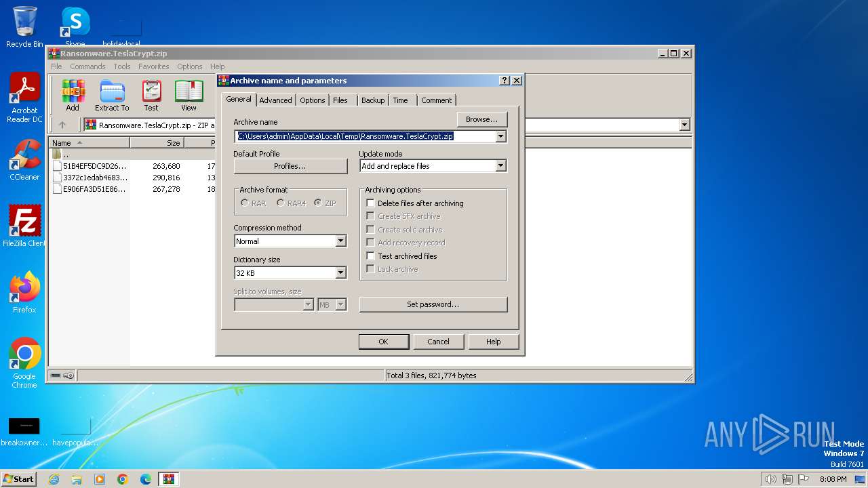The width and height of the screenshot is (868, 488).
Task: Click the Archive name input field
Action: (x=365, y=136)
